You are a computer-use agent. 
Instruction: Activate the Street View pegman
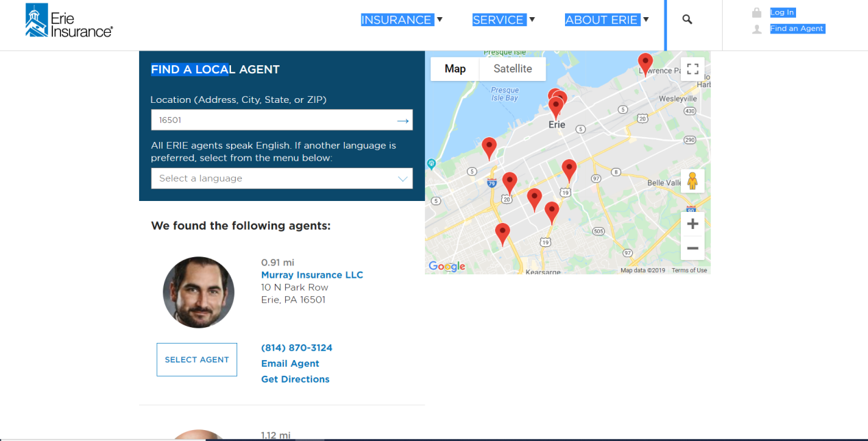(x=692, y=181)
